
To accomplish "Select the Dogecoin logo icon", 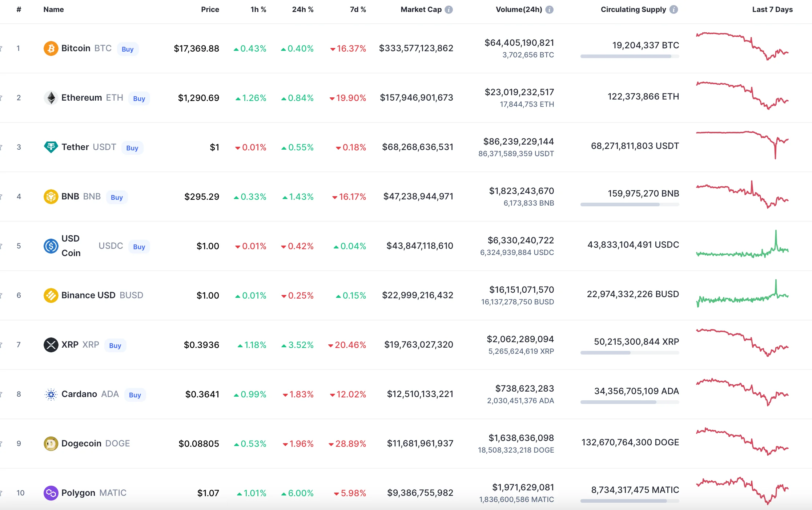I will pos(51,443).
